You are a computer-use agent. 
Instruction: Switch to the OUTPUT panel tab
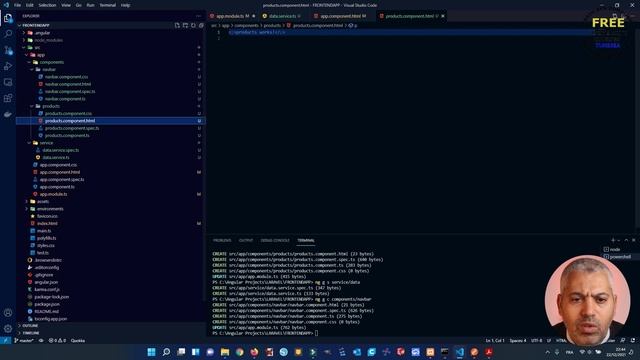pyautogui.click(x=246, y=240)
